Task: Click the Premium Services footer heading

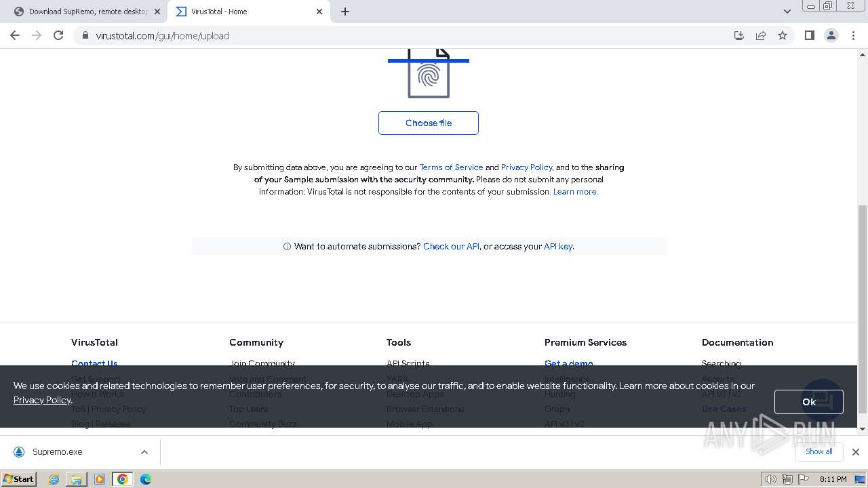Action: coord(585,342)
